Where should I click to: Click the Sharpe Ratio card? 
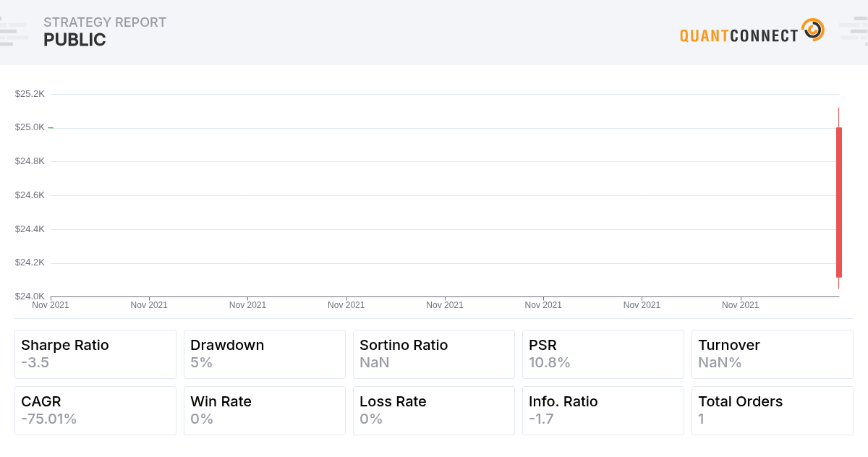click(x=95, y=354)
